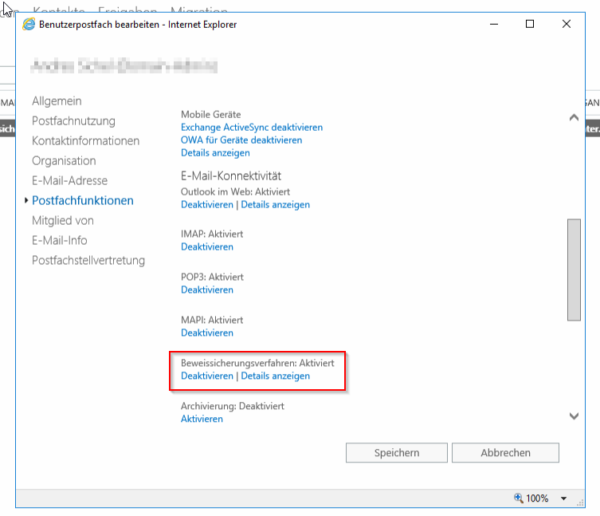
Task: Close the Benutzerpostfach bearbeiten window
Action: [566, 24]
